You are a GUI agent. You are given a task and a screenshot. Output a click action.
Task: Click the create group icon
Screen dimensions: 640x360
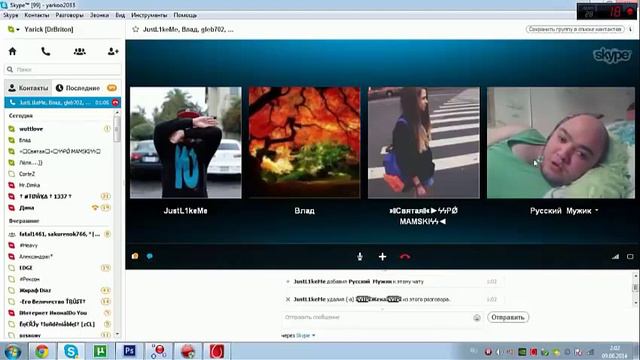click(80, 51)
